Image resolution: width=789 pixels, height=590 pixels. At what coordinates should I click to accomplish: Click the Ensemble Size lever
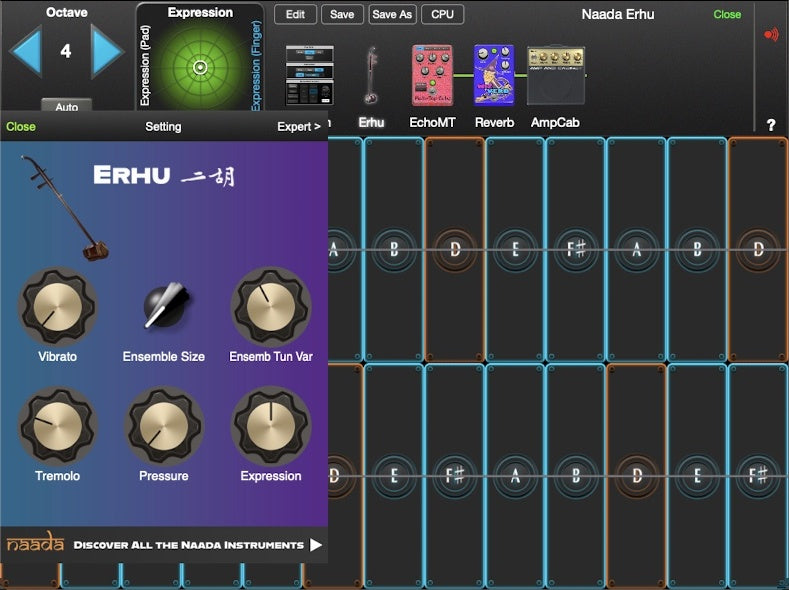[x=166, y=306]
